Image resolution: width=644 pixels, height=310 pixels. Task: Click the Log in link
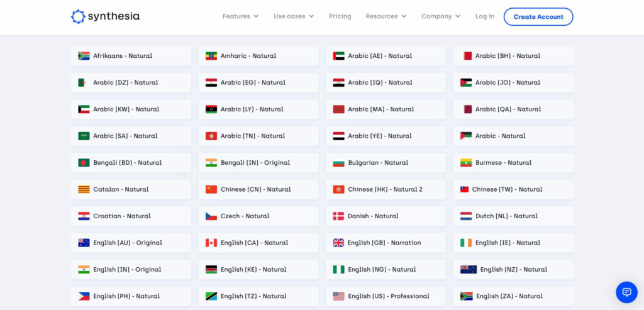[x=485, y=16]
